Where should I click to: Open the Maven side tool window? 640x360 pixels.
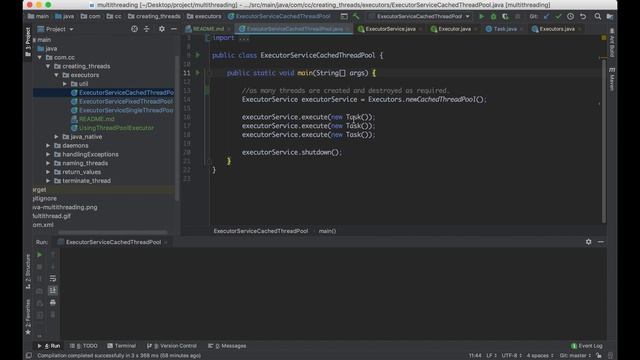[x=612, y=80]
